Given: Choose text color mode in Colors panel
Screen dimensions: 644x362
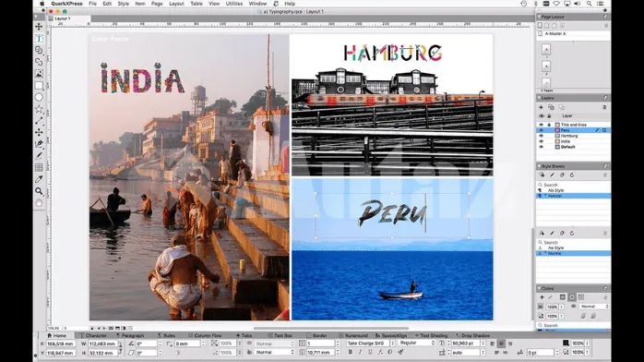Looking at the screenshot, I should point(572,297).
